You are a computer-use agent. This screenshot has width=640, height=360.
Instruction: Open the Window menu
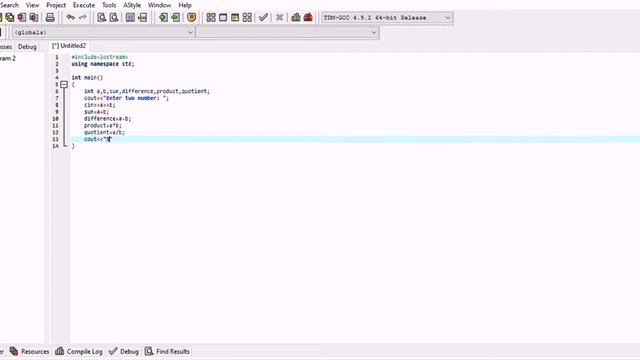159,5
